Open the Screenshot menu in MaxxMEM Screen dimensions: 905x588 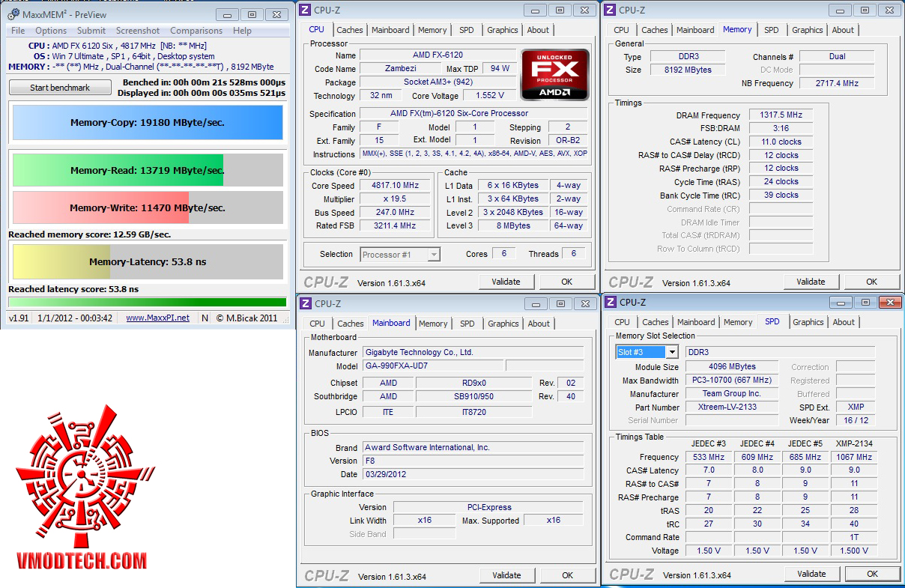tap(138, 31)
